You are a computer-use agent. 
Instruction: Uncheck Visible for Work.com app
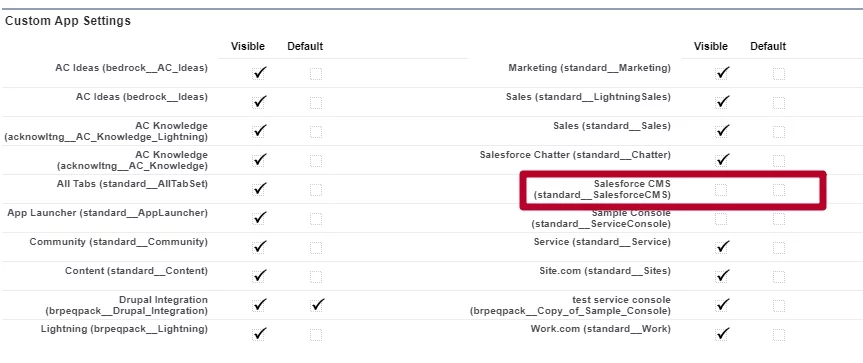tap(722, 334)
